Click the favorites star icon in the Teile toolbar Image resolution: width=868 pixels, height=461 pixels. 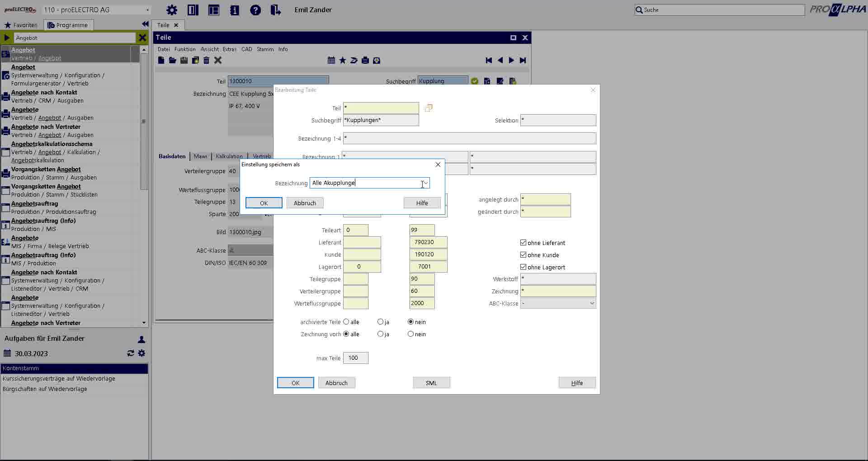pos(343,60)
